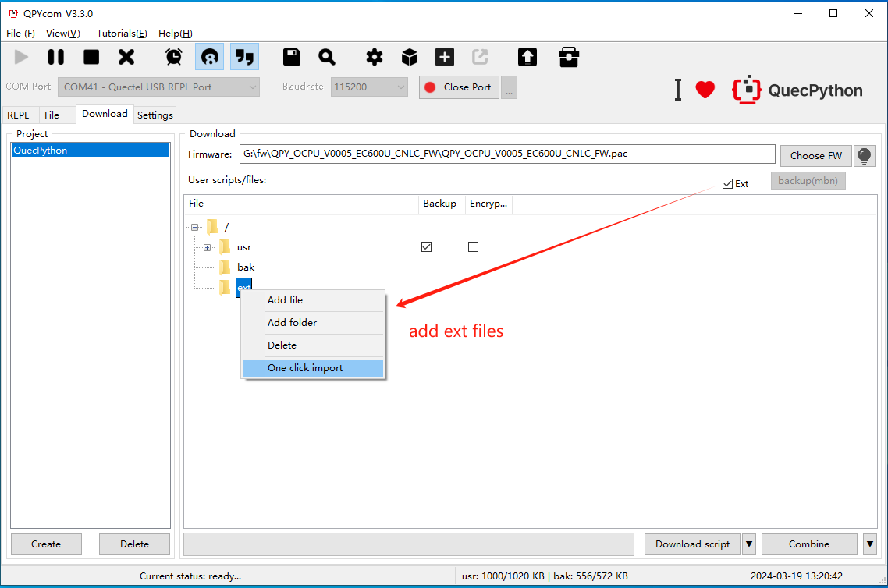Click the red heart icon

point(705,90)
